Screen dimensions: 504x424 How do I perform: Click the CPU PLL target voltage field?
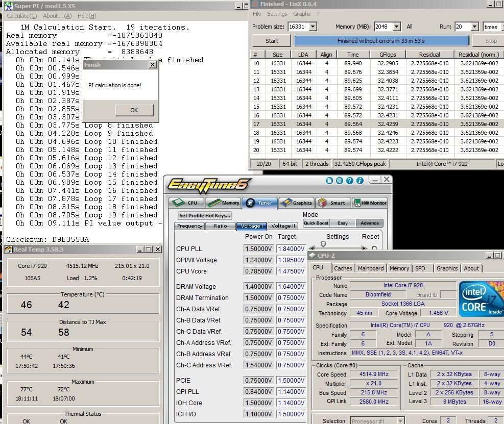[291, 249]
